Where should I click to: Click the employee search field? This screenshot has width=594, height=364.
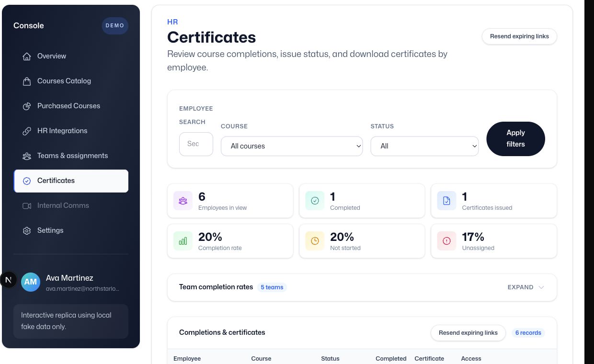(196, 144)
